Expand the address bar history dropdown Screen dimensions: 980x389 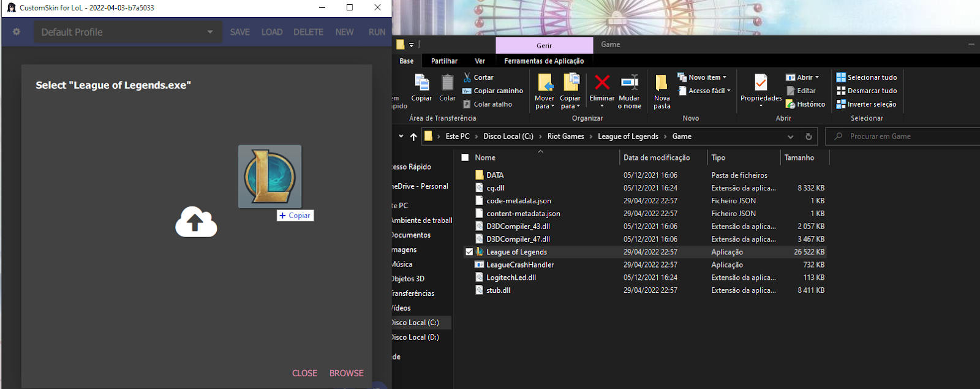791,137
